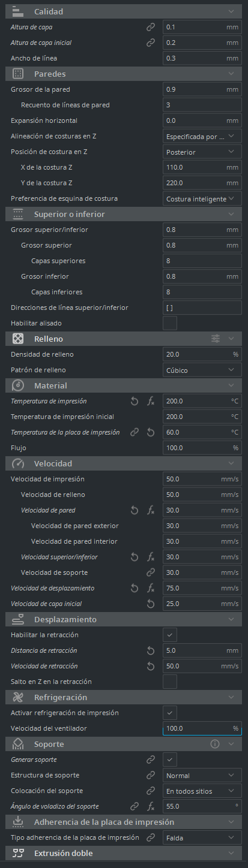
Task: Open the Patrón de relleno dropdown
Action: 202,370
